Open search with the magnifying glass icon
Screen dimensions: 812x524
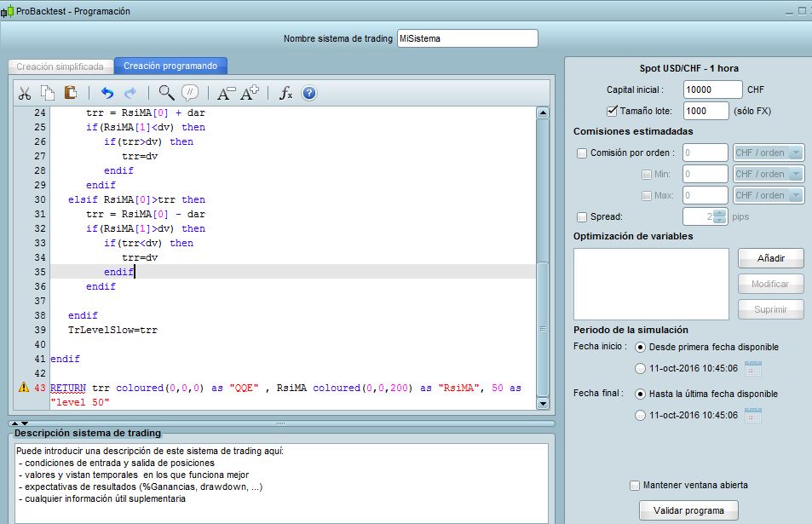click(x=166, y=93)
